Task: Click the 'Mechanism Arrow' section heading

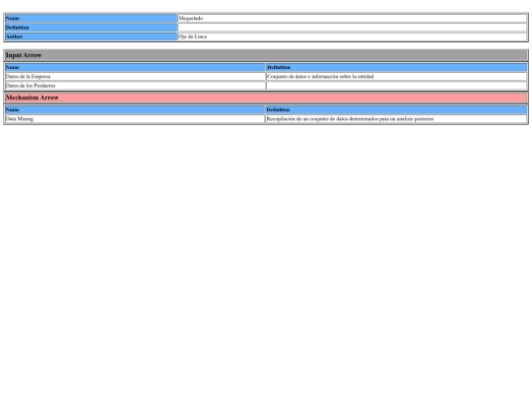Action: 266,98
